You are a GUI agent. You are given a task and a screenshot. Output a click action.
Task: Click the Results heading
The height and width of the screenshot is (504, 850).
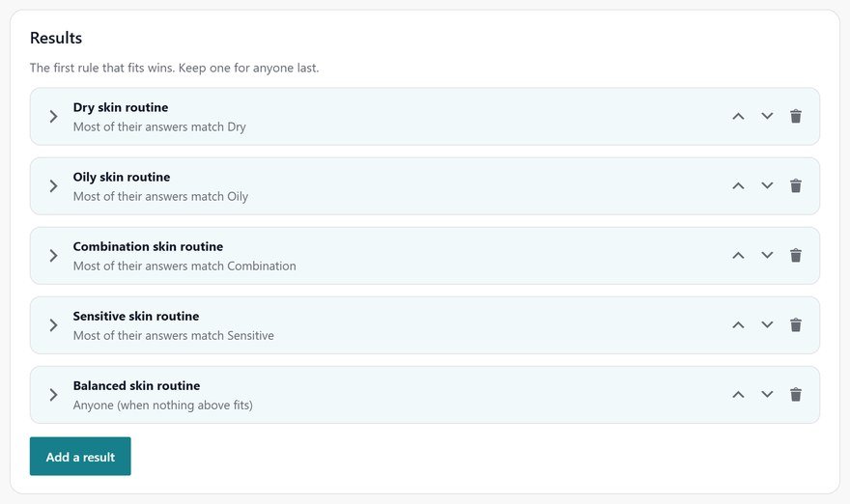click(56, 38)
